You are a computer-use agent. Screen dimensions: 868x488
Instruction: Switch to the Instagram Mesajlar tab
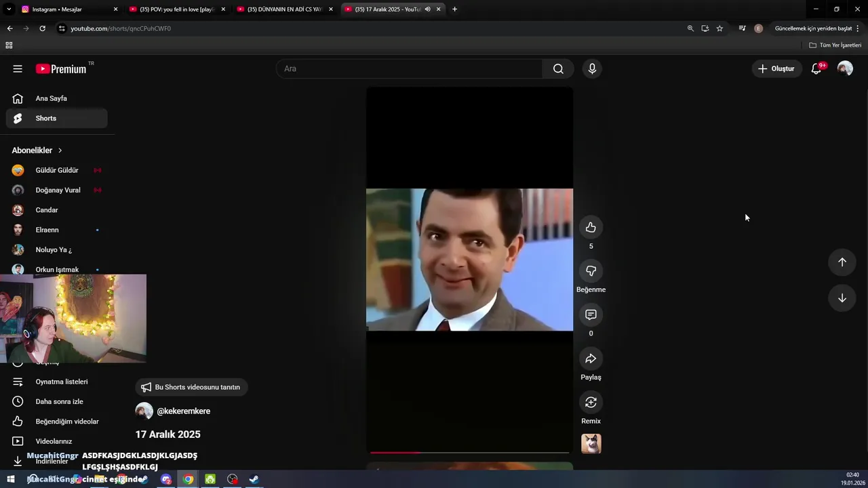point(70,9)
